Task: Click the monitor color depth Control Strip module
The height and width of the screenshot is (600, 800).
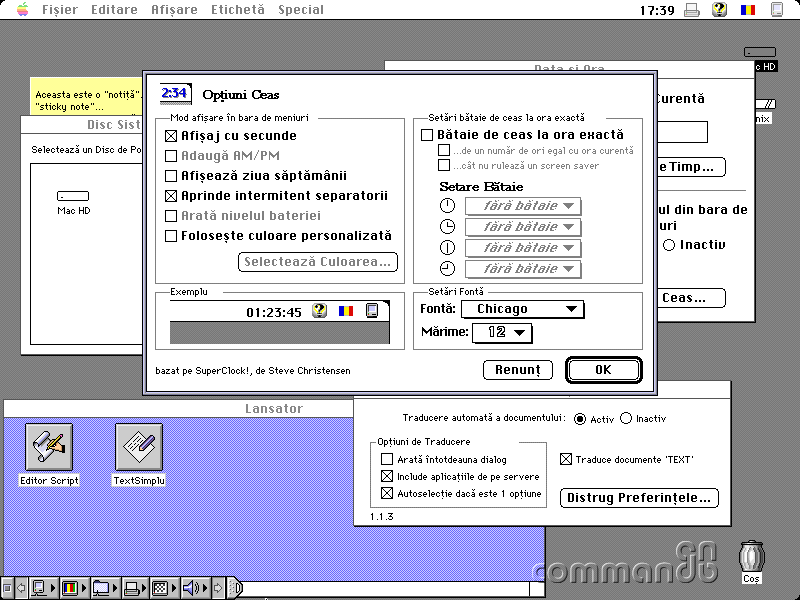Action: (x=74, y=588)
